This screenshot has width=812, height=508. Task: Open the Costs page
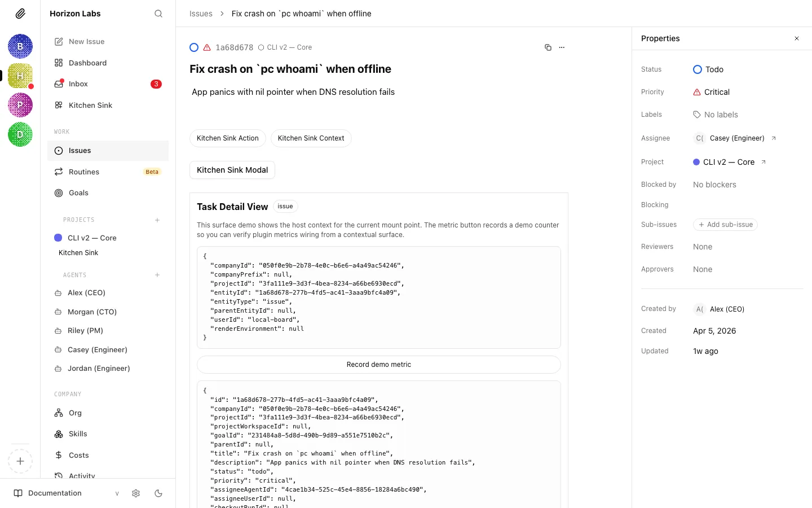(x=108, y=456)
